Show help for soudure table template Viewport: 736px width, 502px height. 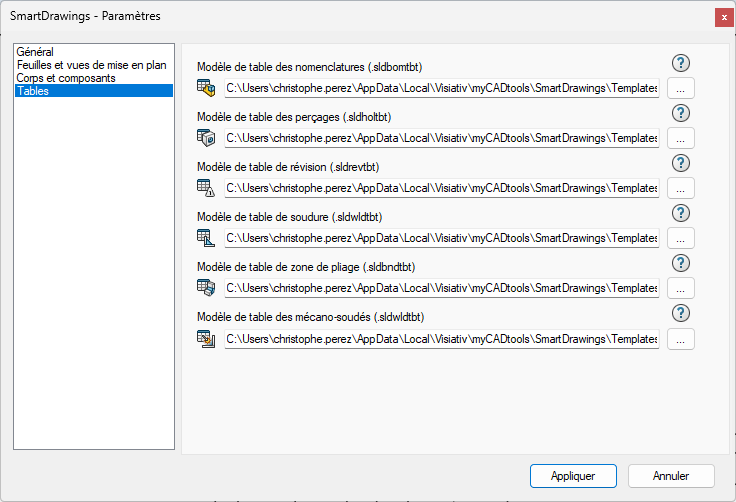[681, 214]
